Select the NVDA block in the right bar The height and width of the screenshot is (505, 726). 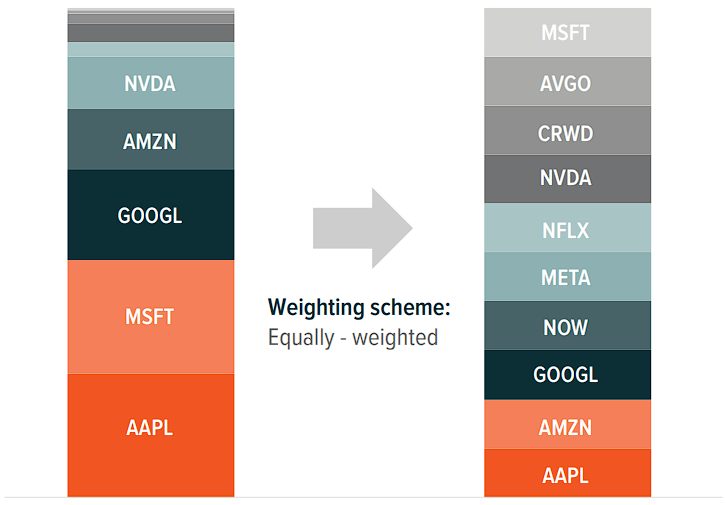567,179
